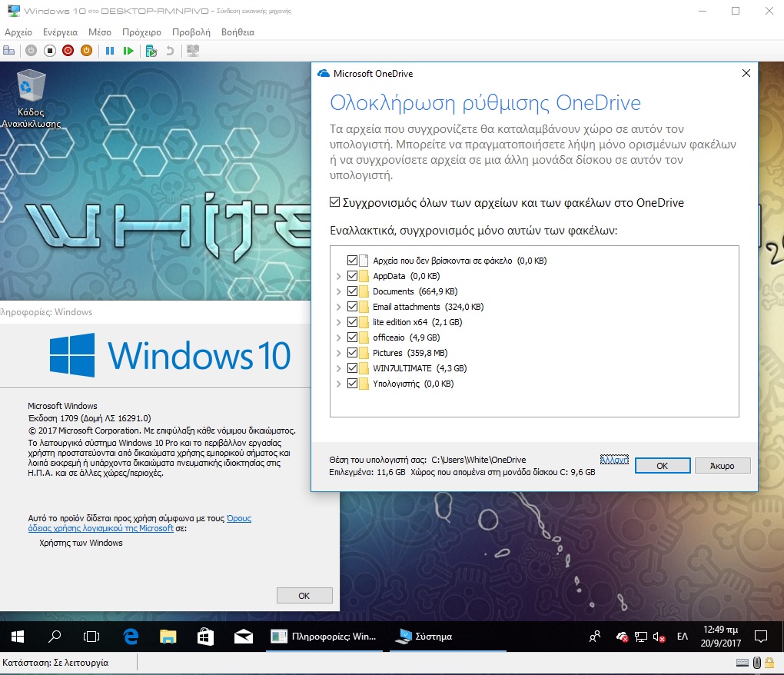The image size is (784, 675).
Task: Expand the Υπολογιστής folder tree node
Action: [338, 384]
